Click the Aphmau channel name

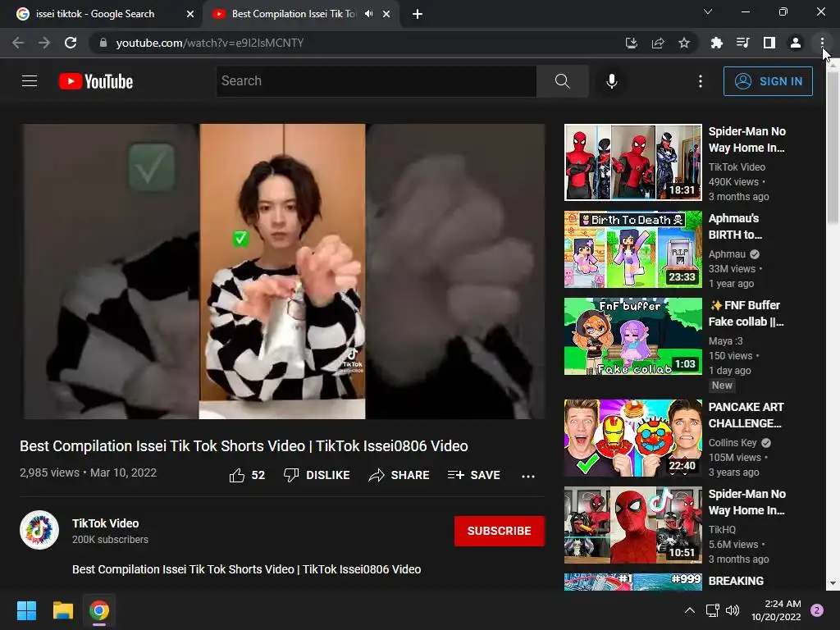(x=727, y=254)
